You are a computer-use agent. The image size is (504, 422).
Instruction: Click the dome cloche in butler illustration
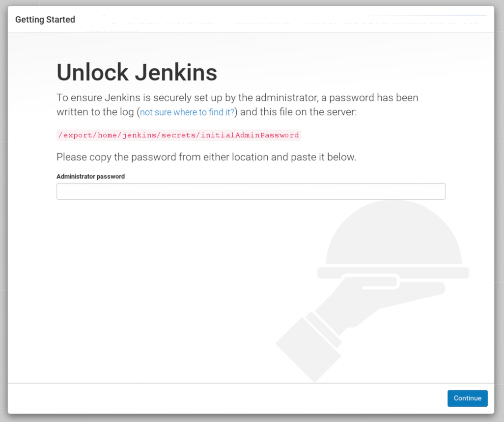393,236
